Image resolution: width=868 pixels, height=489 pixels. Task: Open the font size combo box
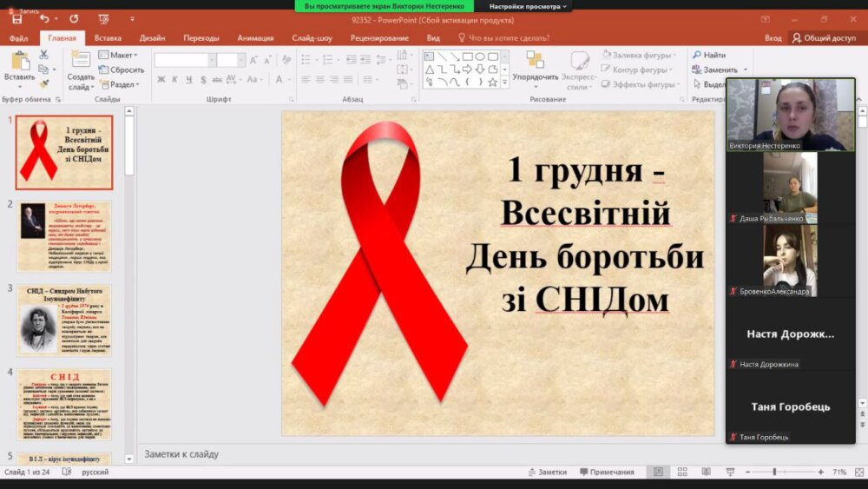[230, 60]
